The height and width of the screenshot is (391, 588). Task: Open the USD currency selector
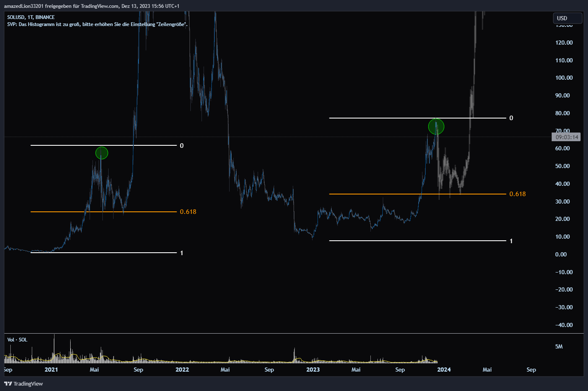pos(567,18)
